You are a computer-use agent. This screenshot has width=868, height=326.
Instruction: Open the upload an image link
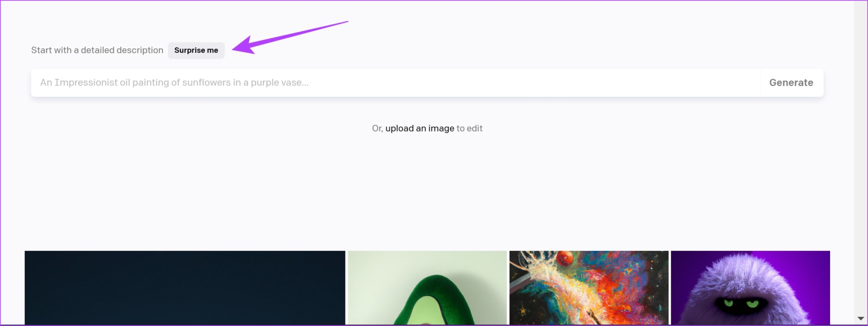[420, 128]
